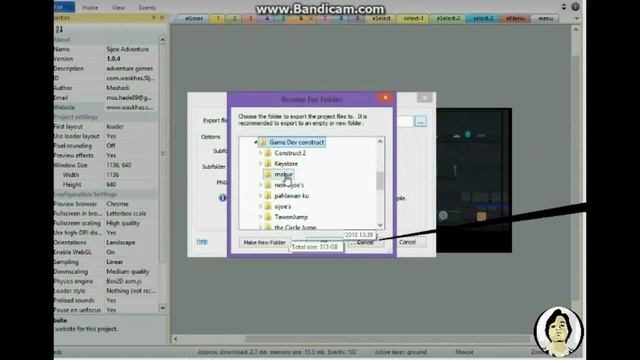Select the TawonJump folder
The height and width of the screenshot is (360, 640).
291,217
